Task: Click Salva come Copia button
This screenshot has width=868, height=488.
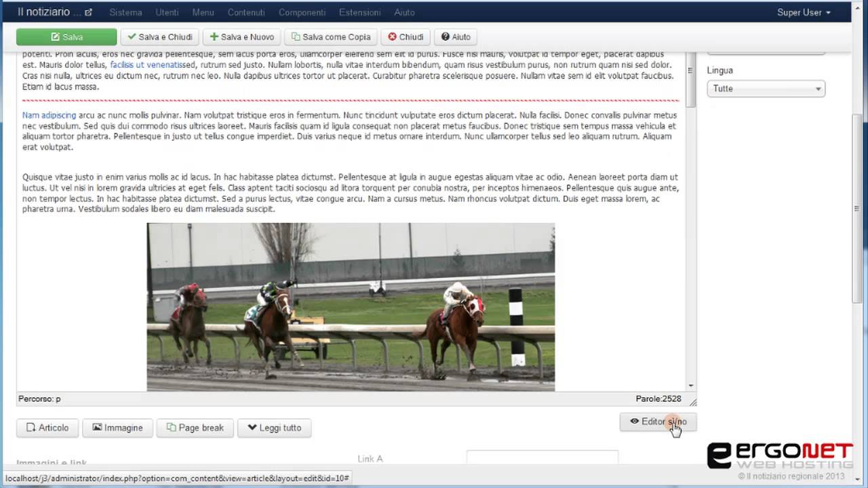Action: (x=331, y=37)
